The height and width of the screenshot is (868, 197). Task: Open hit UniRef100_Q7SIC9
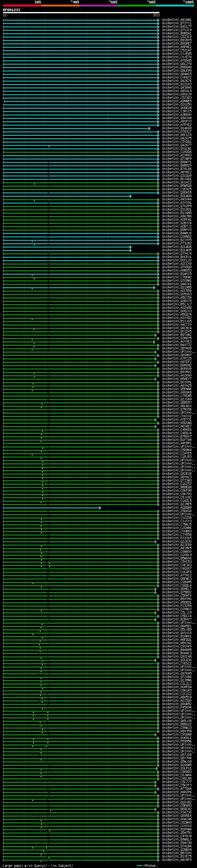(176, 30)
